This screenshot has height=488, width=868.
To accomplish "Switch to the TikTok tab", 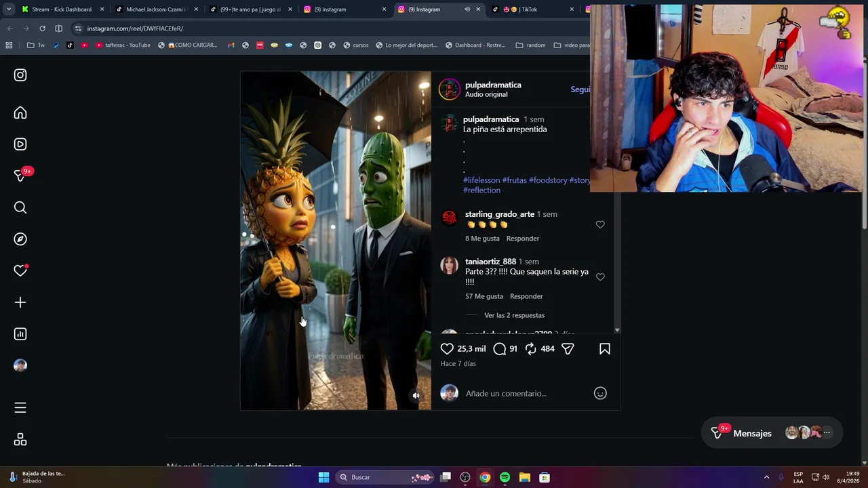I will point(532,9).
